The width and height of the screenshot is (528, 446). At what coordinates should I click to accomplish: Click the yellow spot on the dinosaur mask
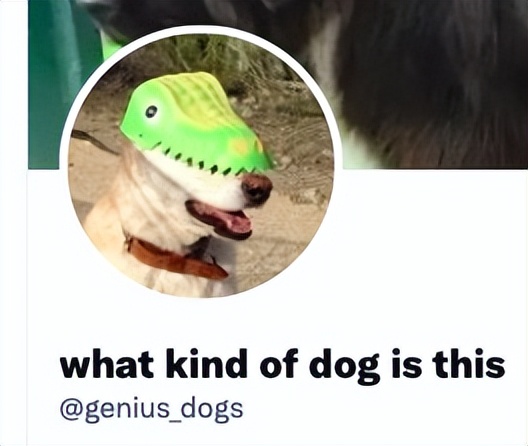tap(241, 146)
